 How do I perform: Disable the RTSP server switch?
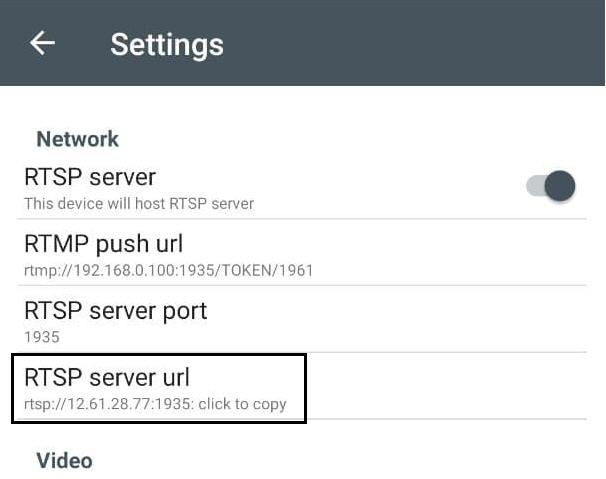(551, 186)
